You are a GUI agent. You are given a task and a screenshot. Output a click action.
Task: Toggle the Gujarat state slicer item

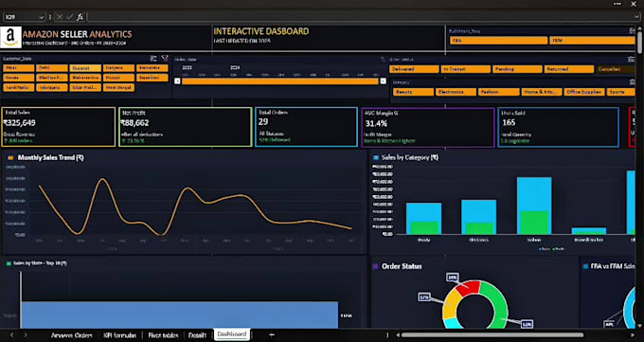[85, 68]
